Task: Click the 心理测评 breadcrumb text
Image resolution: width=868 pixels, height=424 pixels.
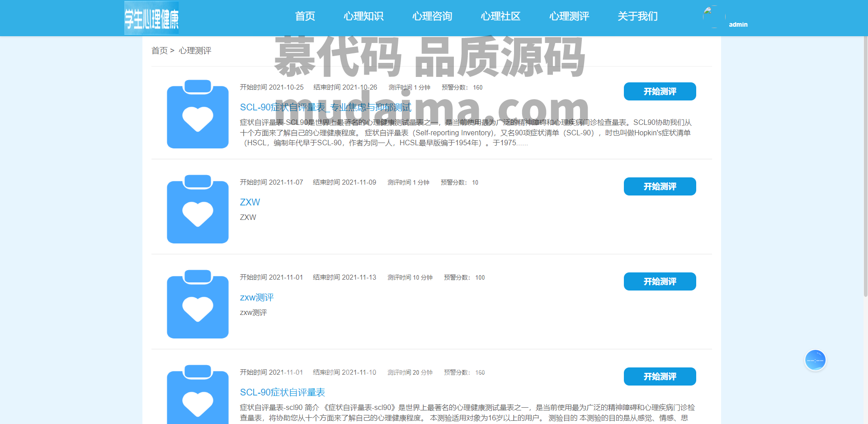Action: 195,51
